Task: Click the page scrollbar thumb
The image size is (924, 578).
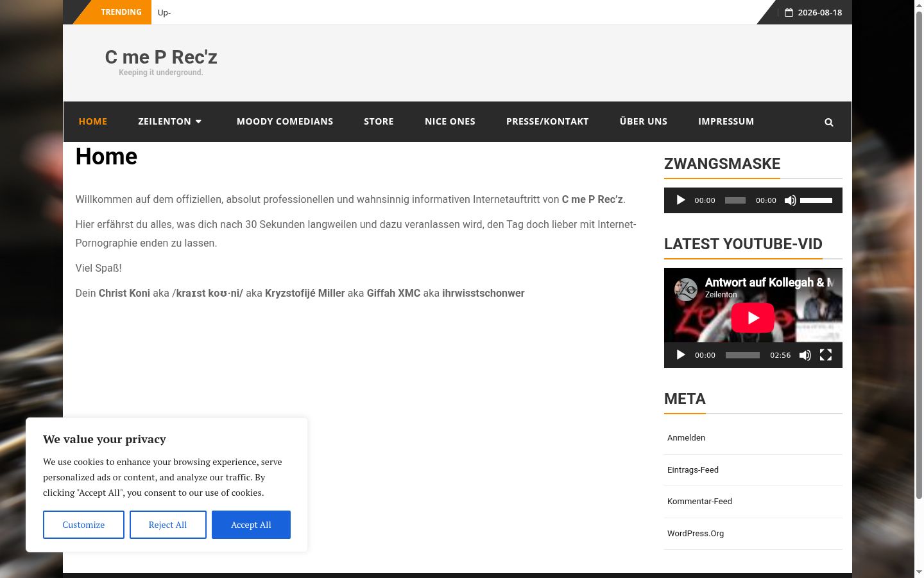Action: click(x=919, y=256)
